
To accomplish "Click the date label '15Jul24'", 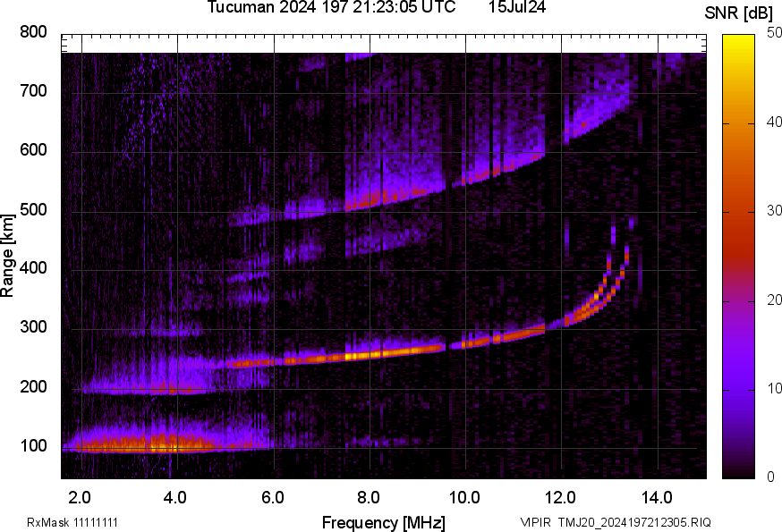I will click(516, 7).
